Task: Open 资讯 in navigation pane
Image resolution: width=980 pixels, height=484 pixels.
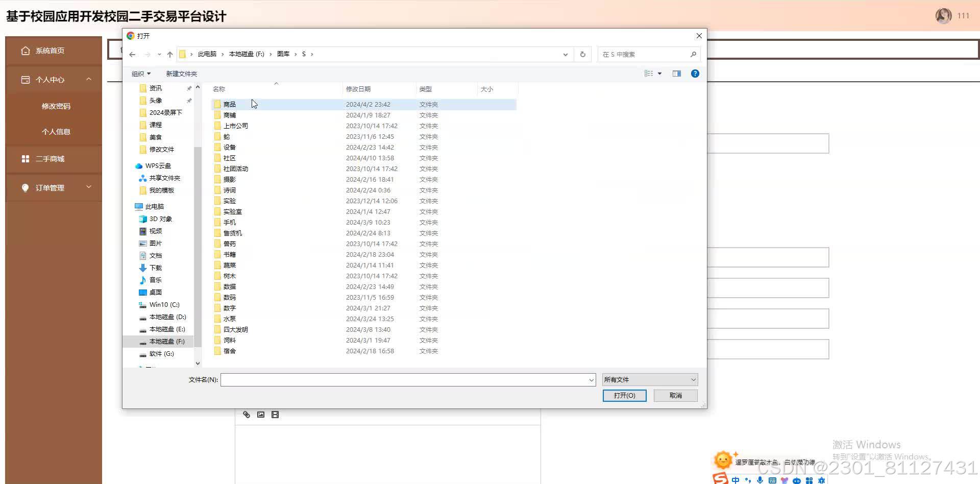Action: (155, 88)
